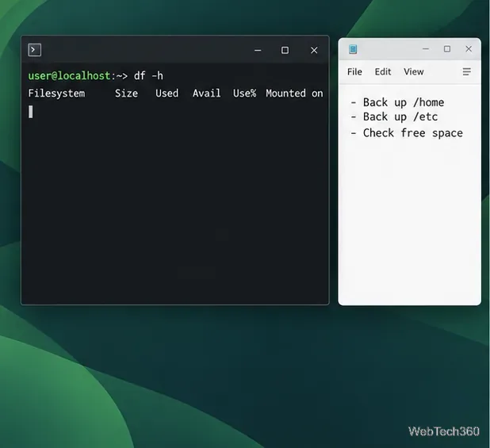
Task: Open the View menu in the notes window
Action: [x=413, y=72]
